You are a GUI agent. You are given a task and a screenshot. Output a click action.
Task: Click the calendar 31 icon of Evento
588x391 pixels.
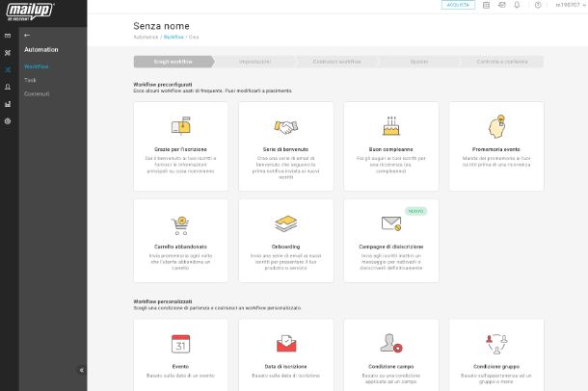[181, 344]
